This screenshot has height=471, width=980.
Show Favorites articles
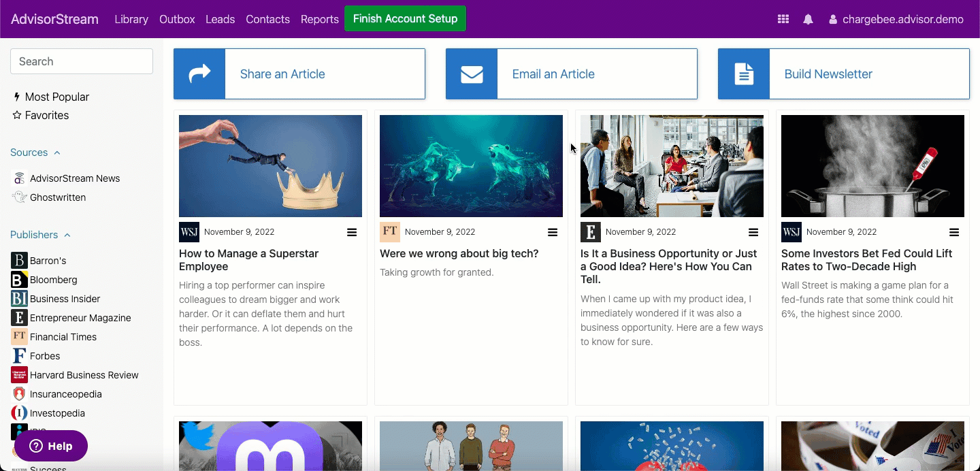pos(41,115)
